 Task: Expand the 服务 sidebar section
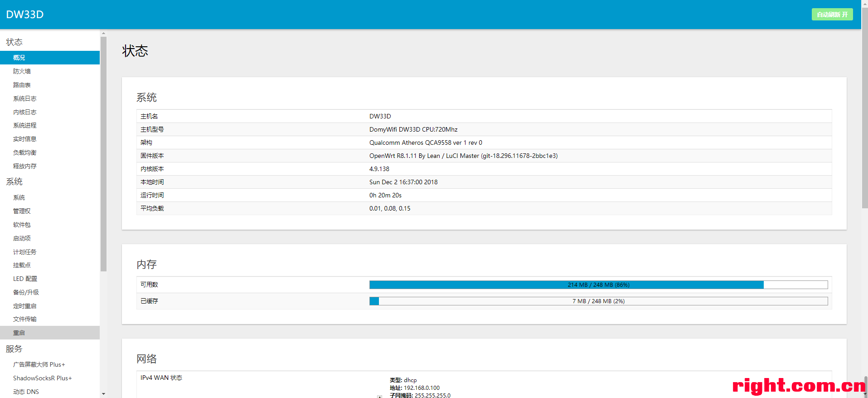tap(14, 349)
